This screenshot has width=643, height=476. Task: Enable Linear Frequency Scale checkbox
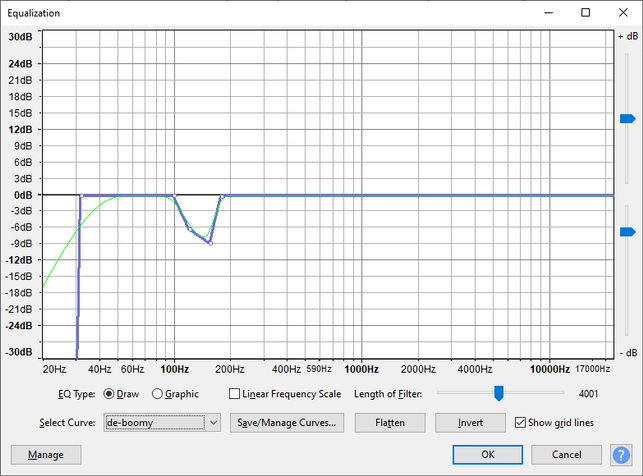[x=234, y=394]
